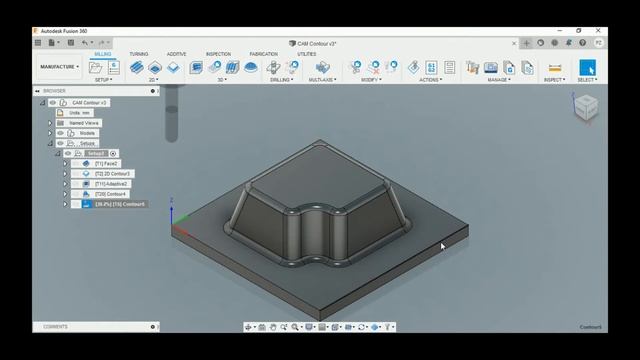The height and width of the screenshot is (360, 640).
Task: Close the CAM Contour v3 document tab
Action: [x=514, y=43]
